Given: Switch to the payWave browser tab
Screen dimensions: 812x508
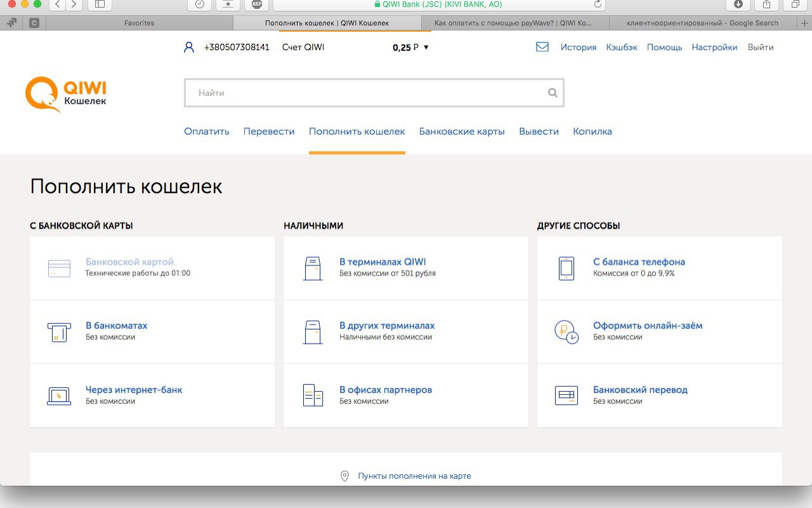Looking at the screenshot, I should tap(514, 23).
